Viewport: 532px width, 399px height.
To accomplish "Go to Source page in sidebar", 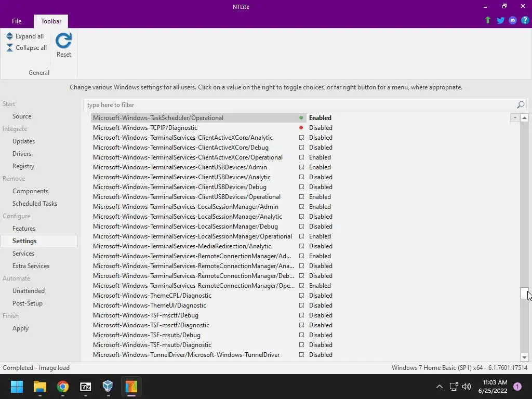I will (x=22, y=116).
